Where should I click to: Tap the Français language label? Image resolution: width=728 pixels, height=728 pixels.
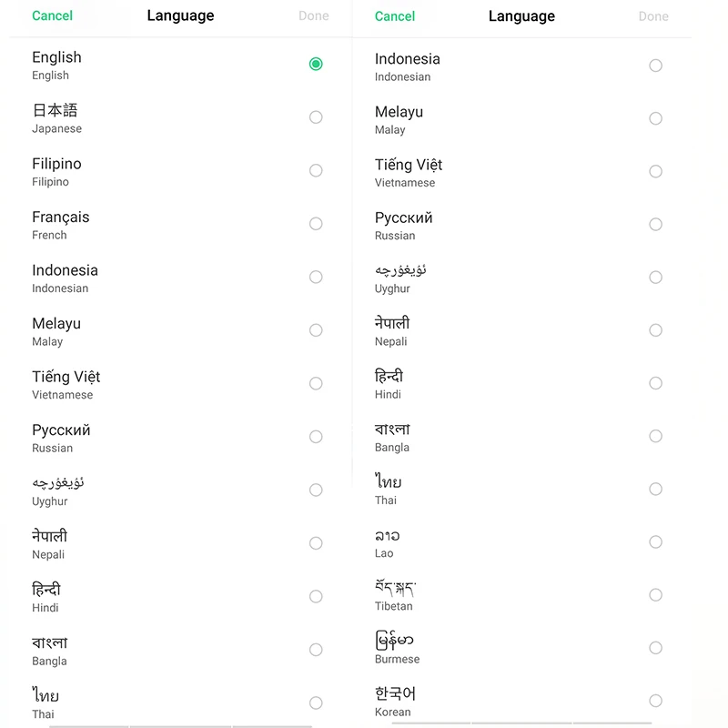[61, 217]
